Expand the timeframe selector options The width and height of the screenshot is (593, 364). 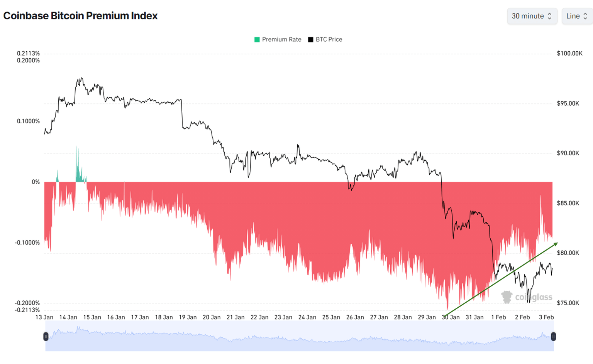[x=532, y=16]
